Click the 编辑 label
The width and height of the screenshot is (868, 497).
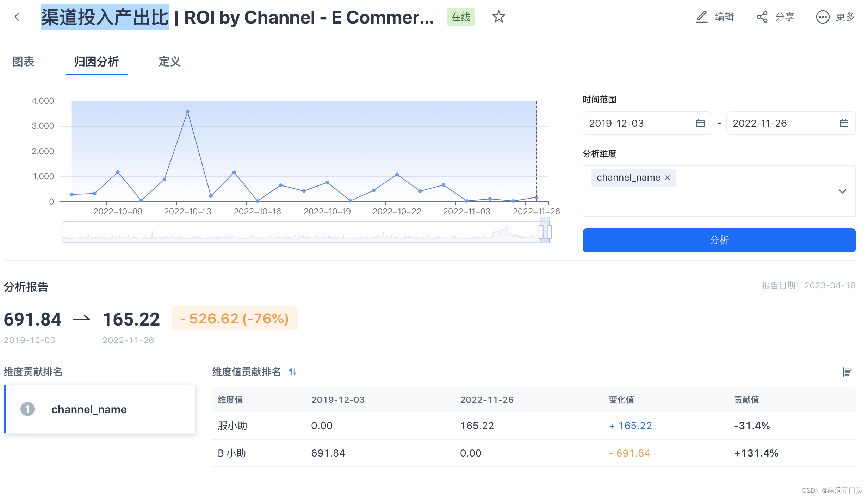coord(724,17)
